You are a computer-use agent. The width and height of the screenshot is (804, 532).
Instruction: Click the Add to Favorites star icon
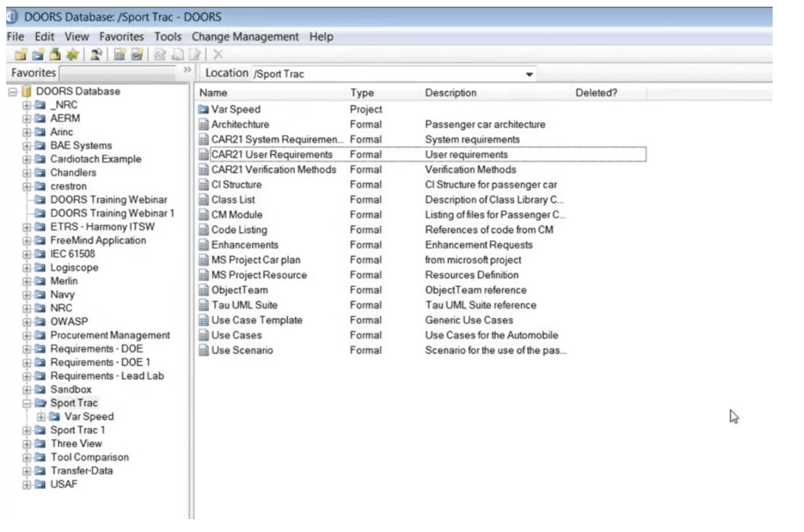click(x=72, y=55)
